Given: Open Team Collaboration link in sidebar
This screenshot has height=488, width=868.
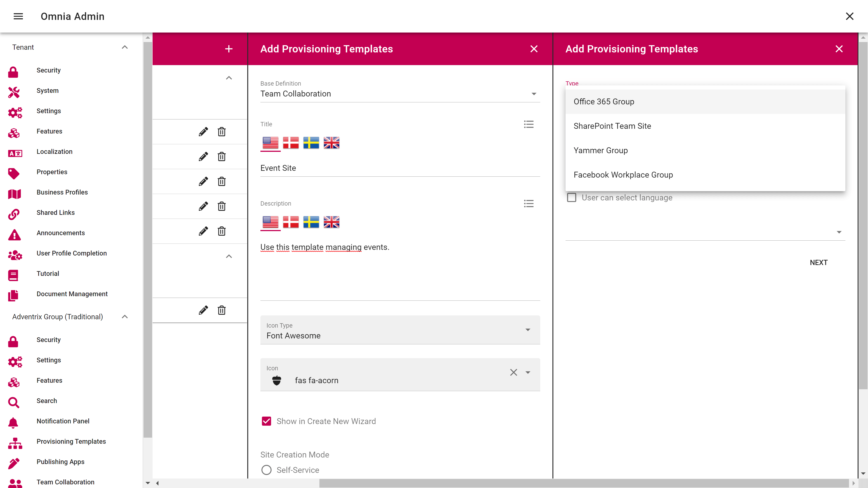Looking at the screenshot, I should [x=65, y=482].
